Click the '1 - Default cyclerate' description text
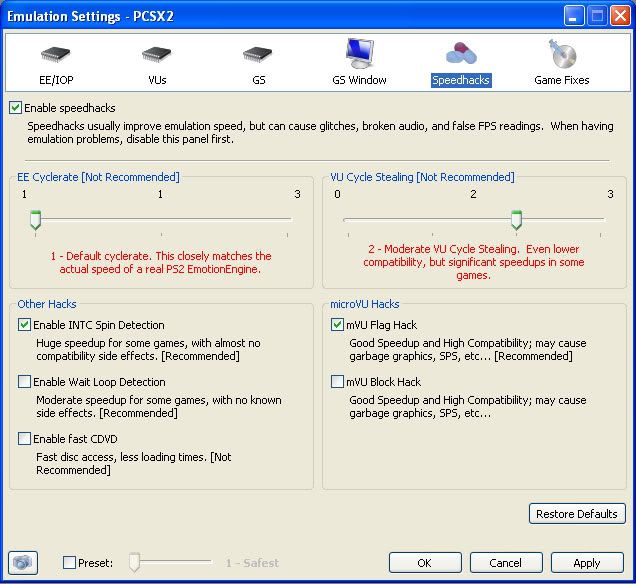The width and height of the screenshot is (636, 584). pos(161,262)
